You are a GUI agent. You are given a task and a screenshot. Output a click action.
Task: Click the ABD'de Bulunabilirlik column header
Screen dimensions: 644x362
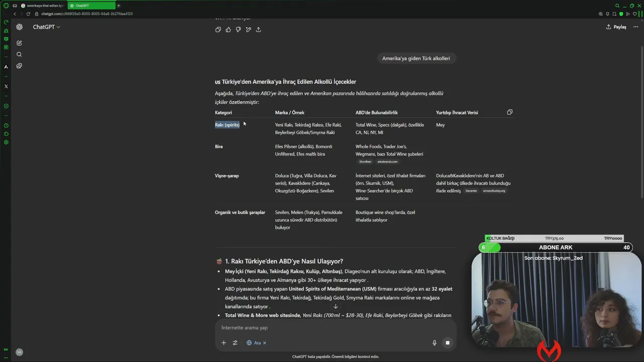tap(377, 113)
